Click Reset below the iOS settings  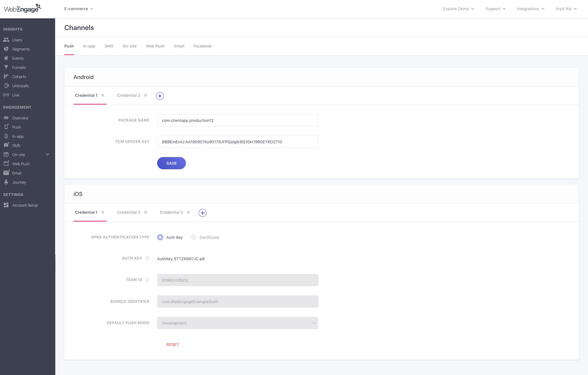(173, 344)
